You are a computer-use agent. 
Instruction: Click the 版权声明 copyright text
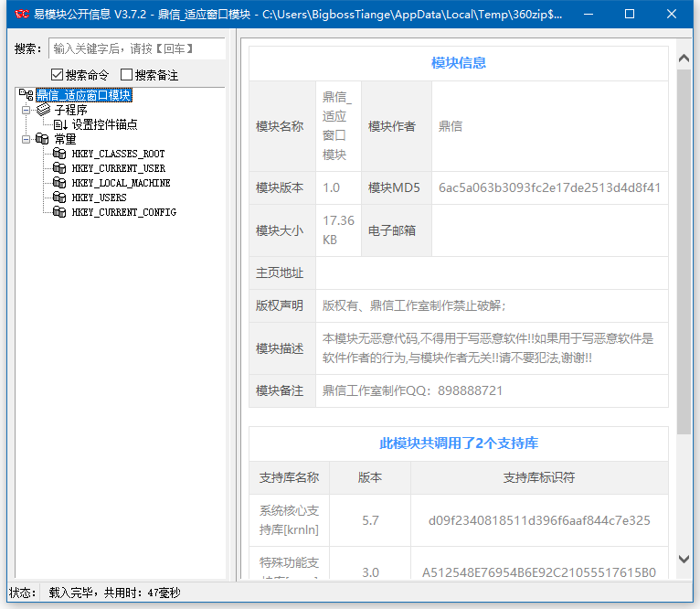click(x=414, y=305)
